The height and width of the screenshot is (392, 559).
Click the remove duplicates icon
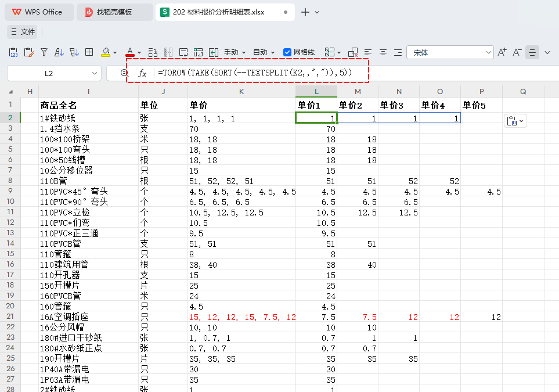353,52
